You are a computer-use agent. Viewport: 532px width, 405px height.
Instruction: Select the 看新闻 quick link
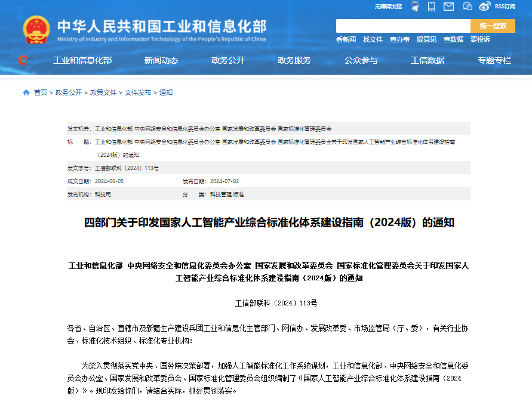coord(346,39)
